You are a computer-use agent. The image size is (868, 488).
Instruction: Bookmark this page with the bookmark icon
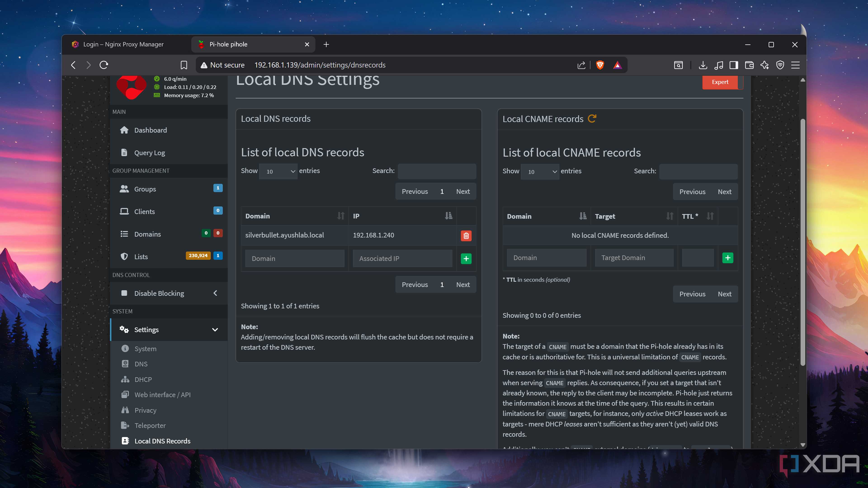184,65
